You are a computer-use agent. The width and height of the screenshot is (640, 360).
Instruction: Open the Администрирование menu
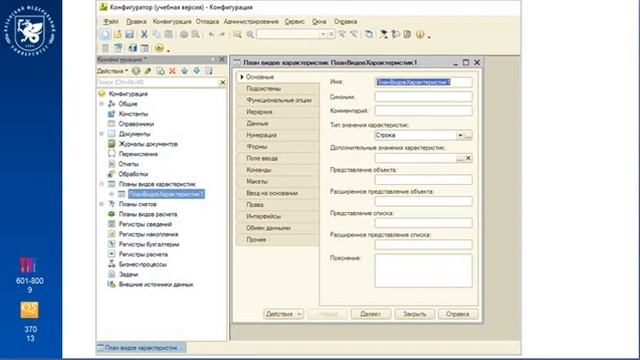pos(251,21)
